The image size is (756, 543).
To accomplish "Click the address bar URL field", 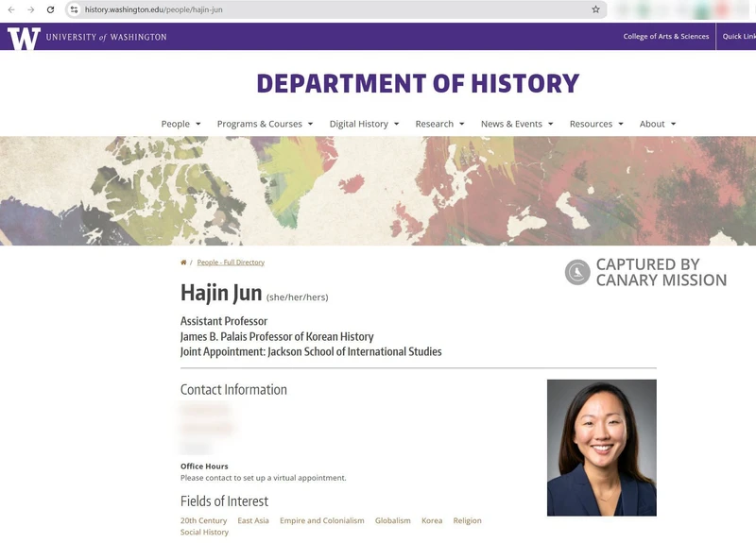I will (x=331, y=9).
